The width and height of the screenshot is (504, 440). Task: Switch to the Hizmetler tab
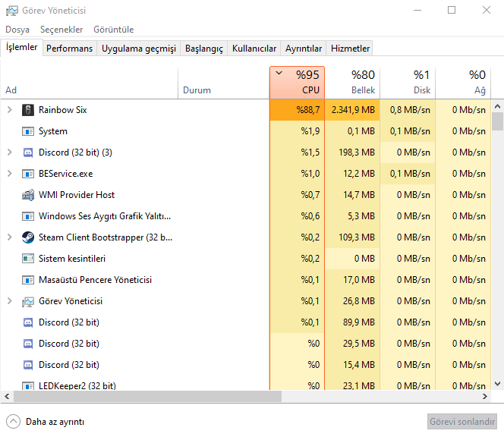click(x=350, y=49)
